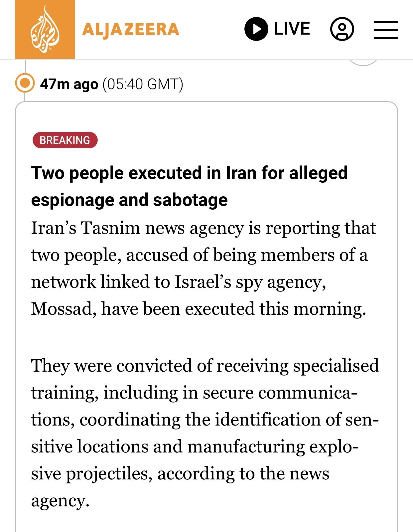Click the final word agency in the post

tap(60, 501)
